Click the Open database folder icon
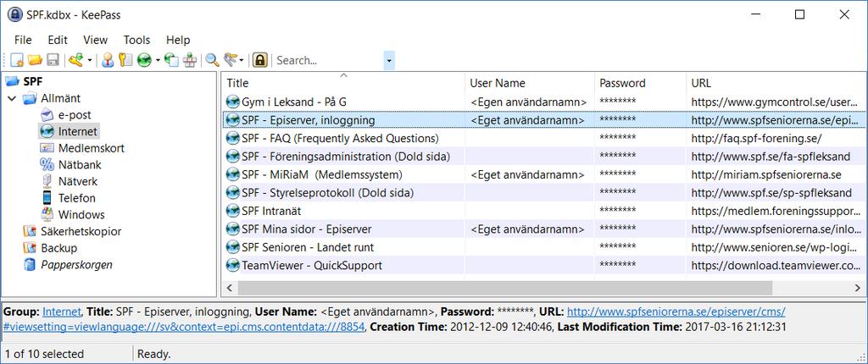868x364 pixels. point(35,60)
